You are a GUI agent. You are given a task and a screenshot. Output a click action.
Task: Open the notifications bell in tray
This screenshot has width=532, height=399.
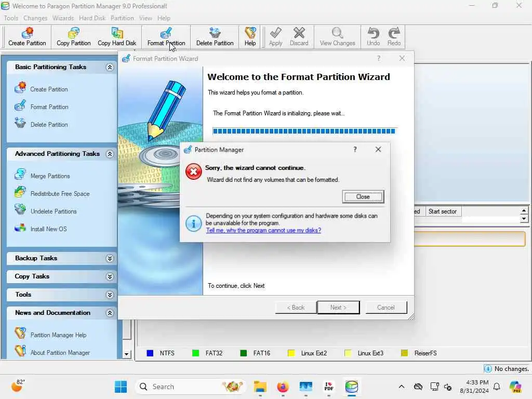tap(497, 387)
